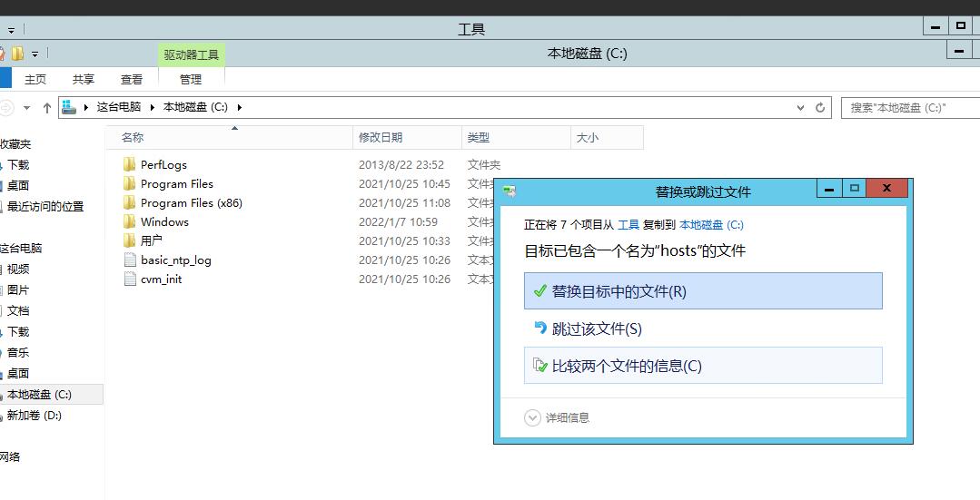Open the quick access toolbar customize dropdown
Screen dimensions: 980x500
(35, 54)
